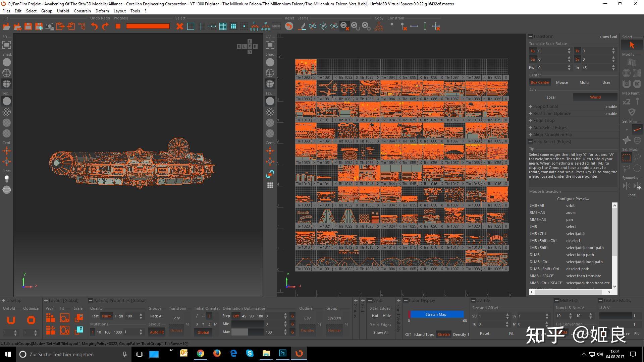Viewport: 644px width, 362px height.
Task: Click the first Constrain pin icon
Action: [x=392, y=26]
